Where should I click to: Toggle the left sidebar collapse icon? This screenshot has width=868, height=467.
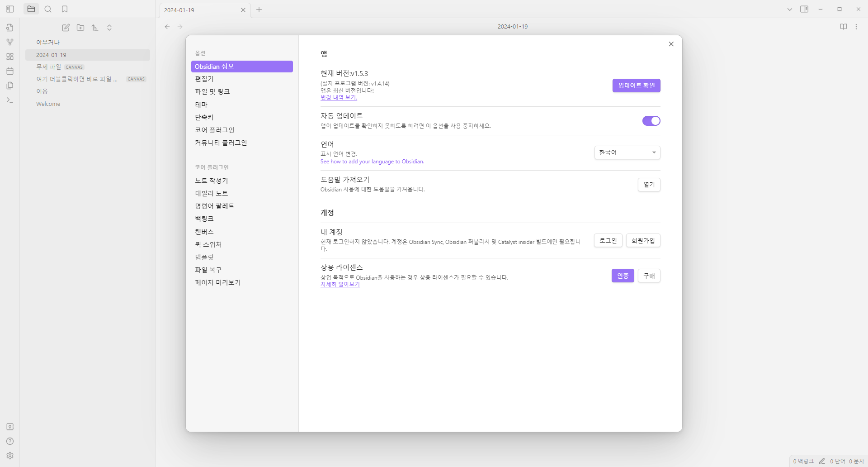(10, 9)
